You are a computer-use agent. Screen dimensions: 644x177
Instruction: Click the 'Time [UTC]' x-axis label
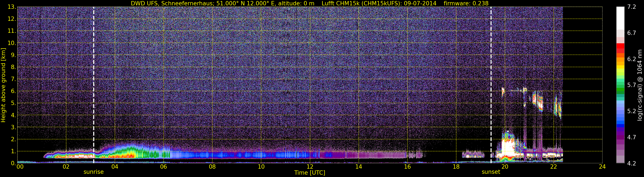click(310, 172)
